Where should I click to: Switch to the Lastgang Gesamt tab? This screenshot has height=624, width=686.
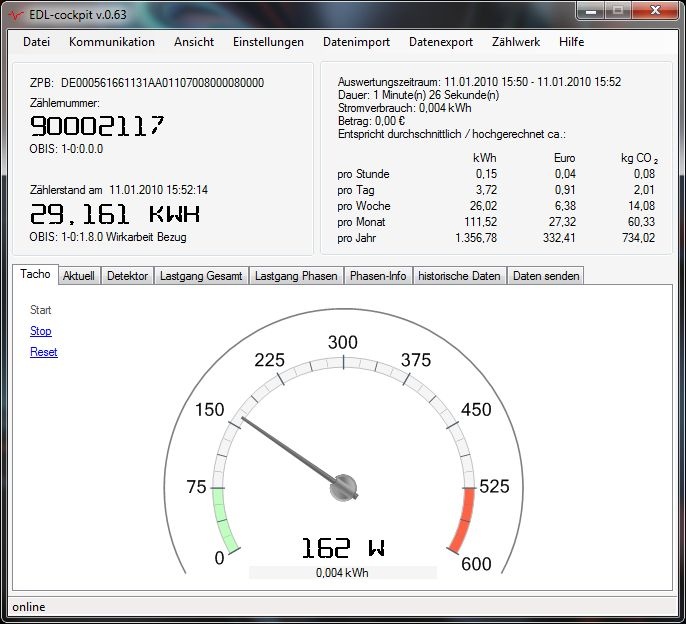pos(201,276)
